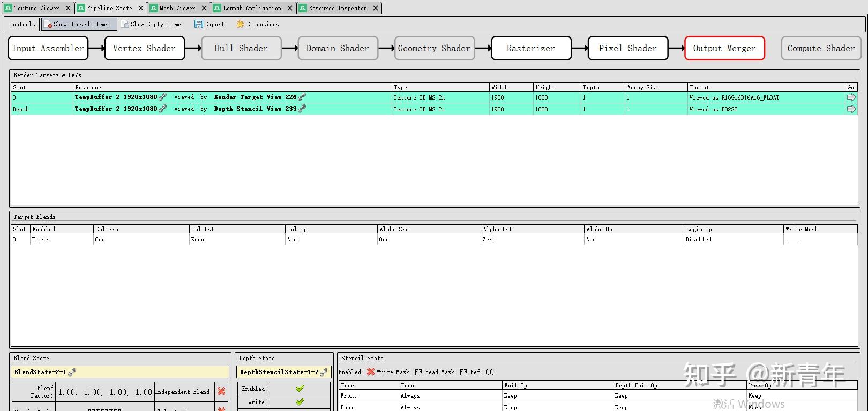Go to resource arrow for Depth row
Screen dimensions: 868x411
coord(851,109)
